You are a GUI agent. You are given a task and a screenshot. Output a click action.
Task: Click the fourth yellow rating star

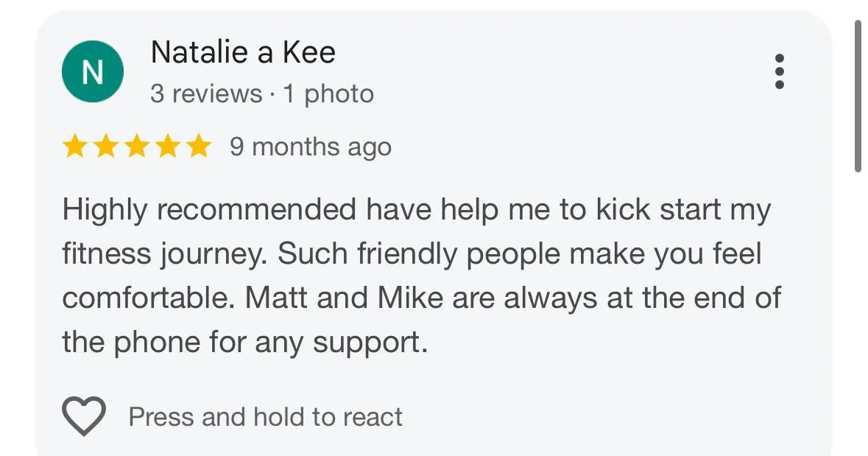[167, 147]
